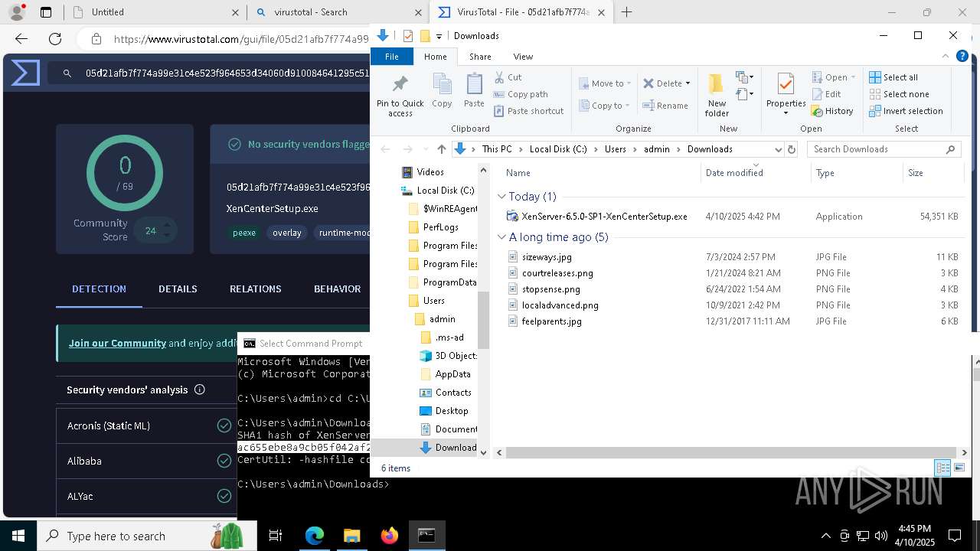Open new browser tab with plus
This screenshot has height=551, width=980.
point(626,11)
